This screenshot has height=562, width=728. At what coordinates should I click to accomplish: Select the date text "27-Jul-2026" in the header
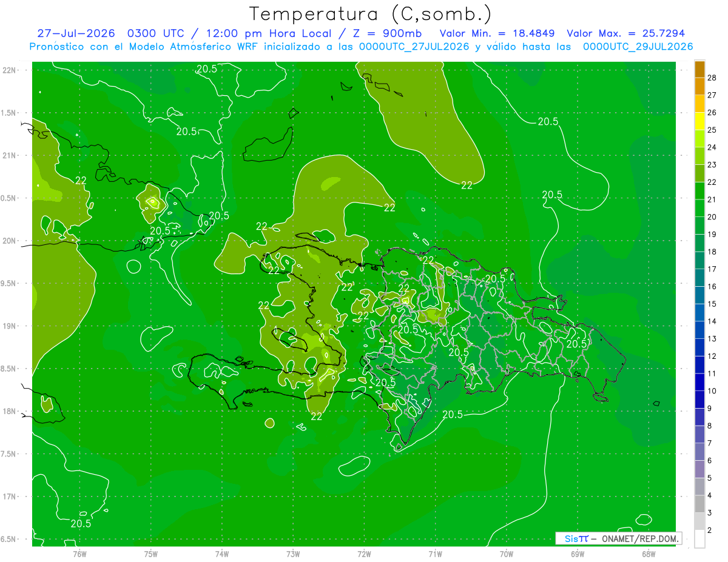pos(75,33)
